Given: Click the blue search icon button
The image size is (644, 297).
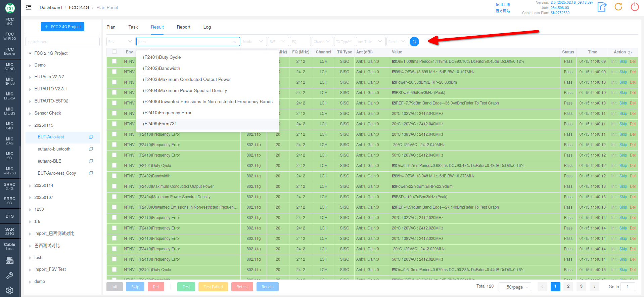Looking at the screenshot, I should tap(414, 42).
